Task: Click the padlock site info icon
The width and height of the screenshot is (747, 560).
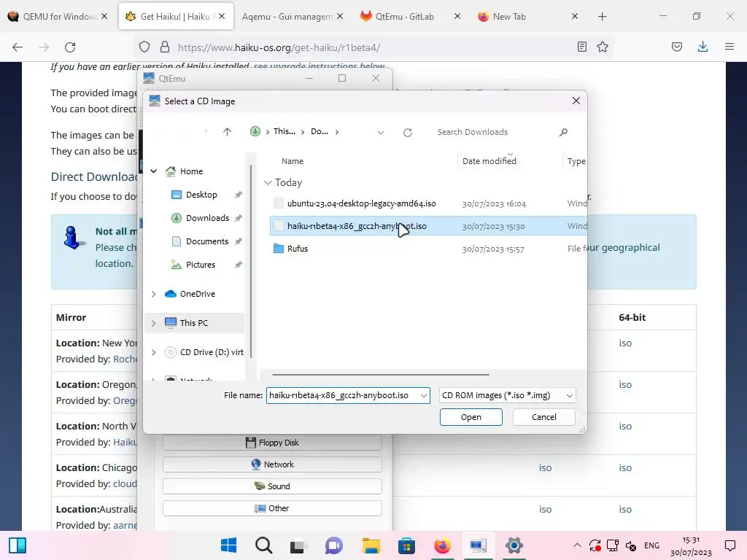Action: 164,47
